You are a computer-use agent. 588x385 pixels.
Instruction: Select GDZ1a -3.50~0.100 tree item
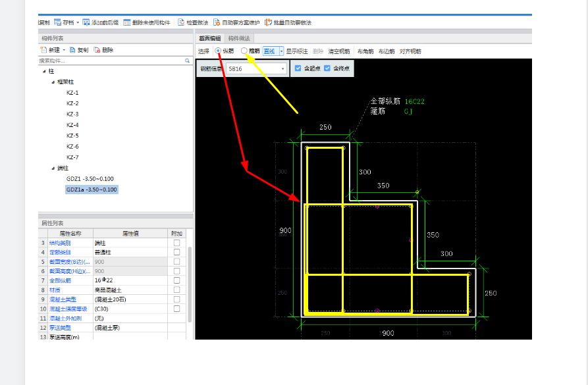(92, 190)
